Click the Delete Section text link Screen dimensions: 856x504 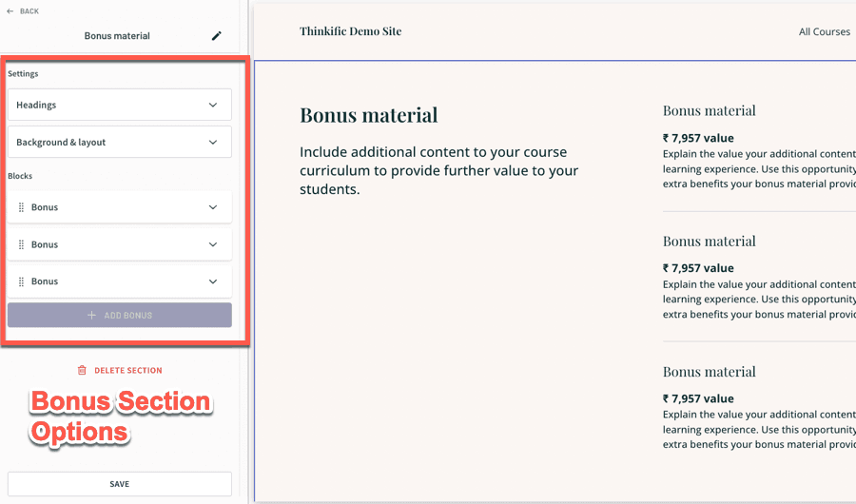click(x=127, y=370)
